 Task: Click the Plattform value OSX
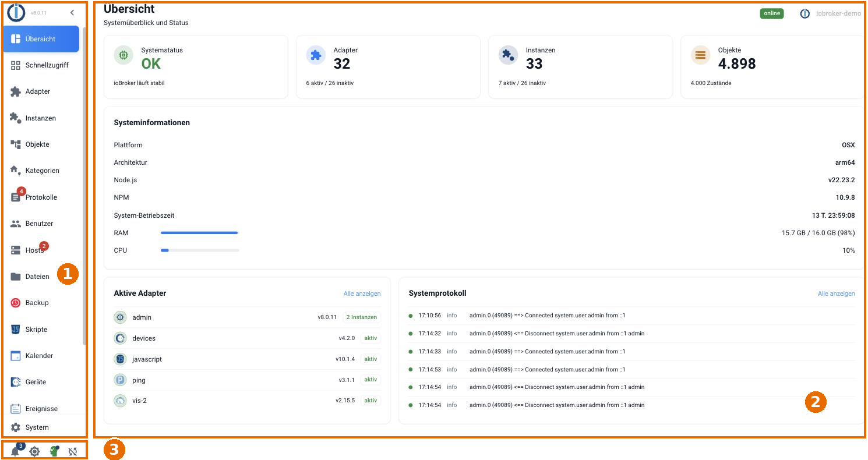tap(848, 145)
